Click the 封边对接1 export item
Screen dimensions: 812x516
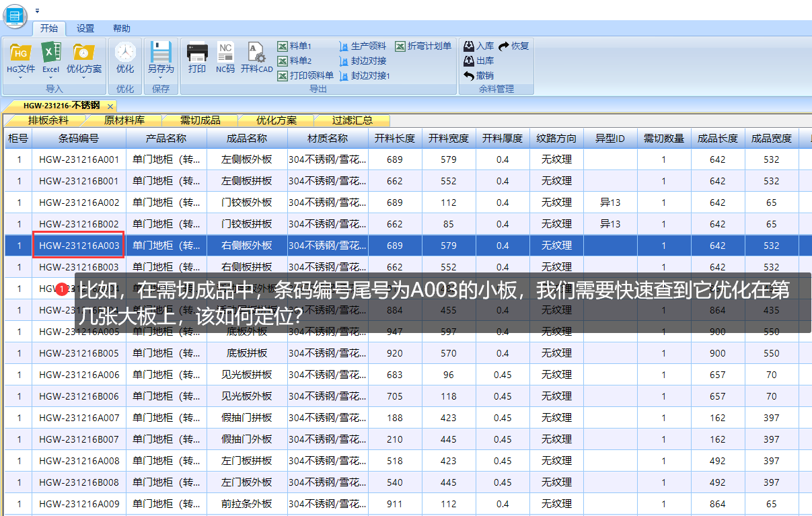365,75
